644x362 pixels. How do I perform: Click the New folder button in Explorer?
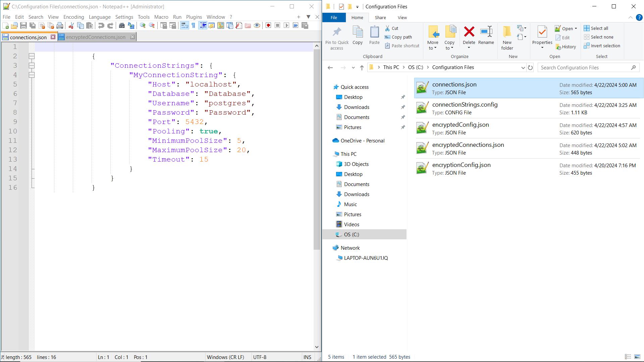[507, 38]
